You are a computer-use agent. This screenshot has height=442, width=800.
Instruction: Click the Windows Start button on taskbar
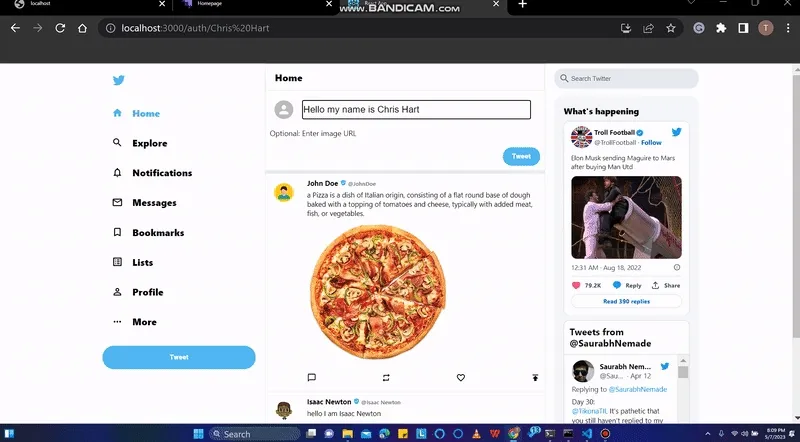click(x=199, y=433)
